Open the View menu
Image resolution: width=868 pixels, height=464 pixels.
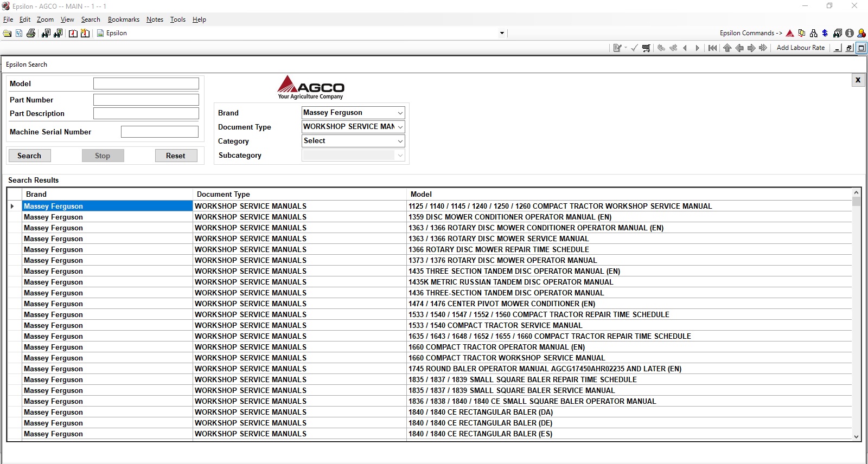(x=67, y=20)
